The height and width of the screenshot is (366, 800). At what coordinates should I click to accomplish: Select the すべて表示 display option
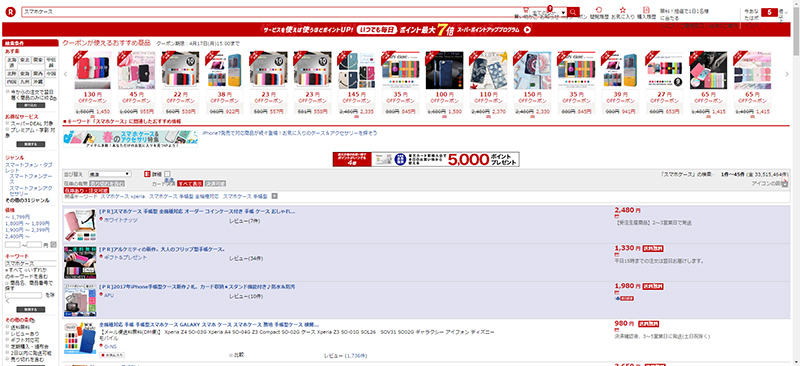pos(190,184)
